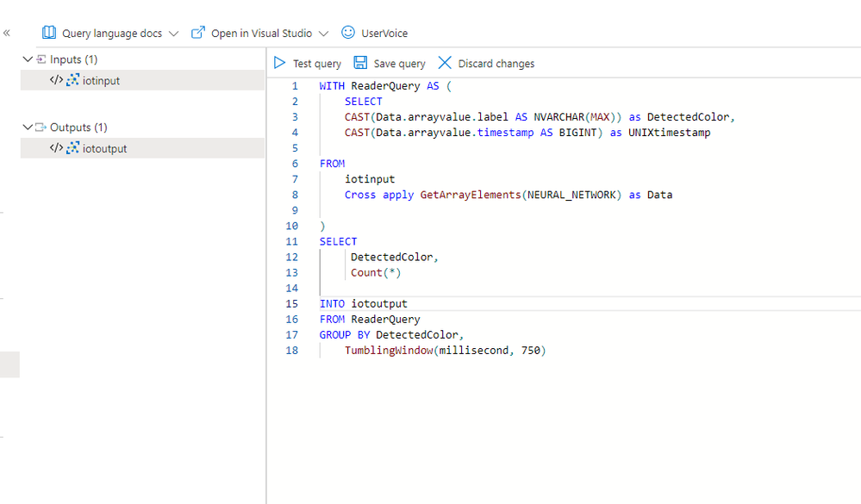The image size is (861, 504).
Task: Click line number 10 in the gutter
Action: (291, 227)
